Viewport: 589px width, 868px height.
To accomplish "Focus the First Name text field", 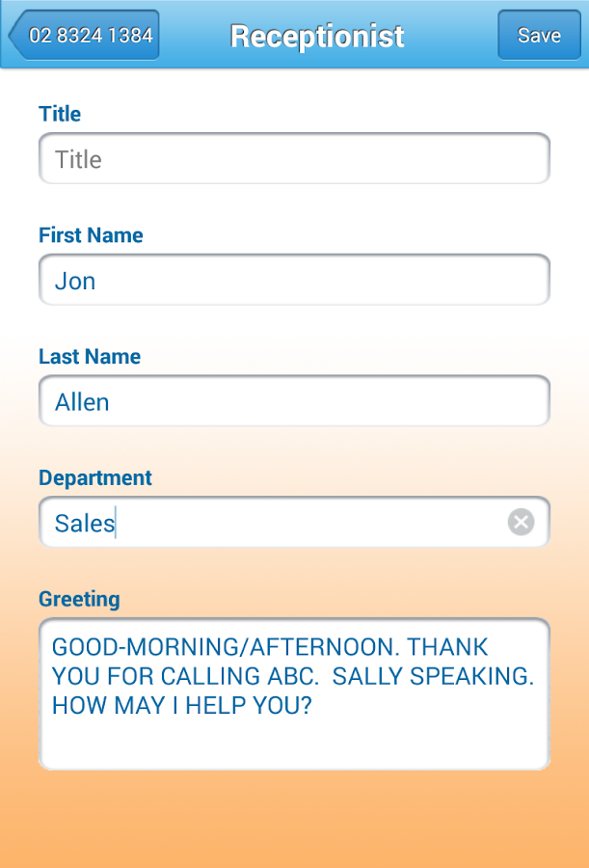I will click(294, 281).
